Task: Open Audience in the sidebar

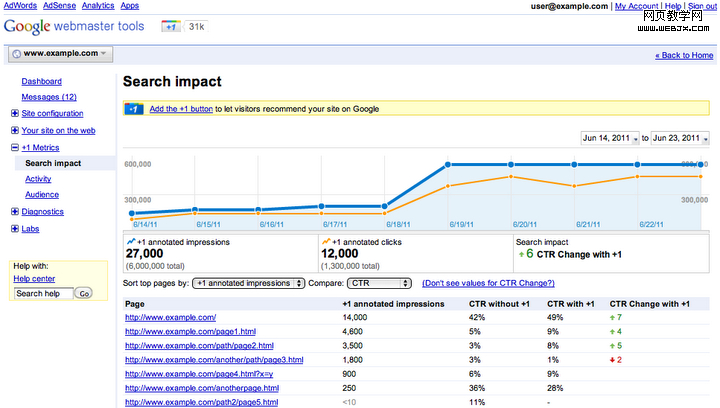Action: [42, 195]
